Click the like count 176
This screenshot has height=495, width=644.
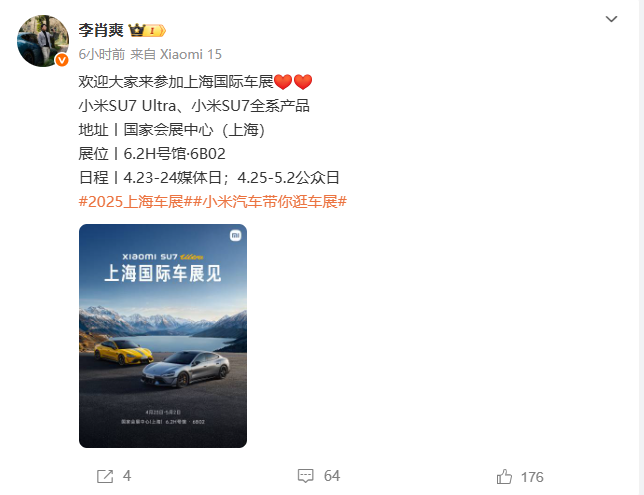click(x=532, y=477)
